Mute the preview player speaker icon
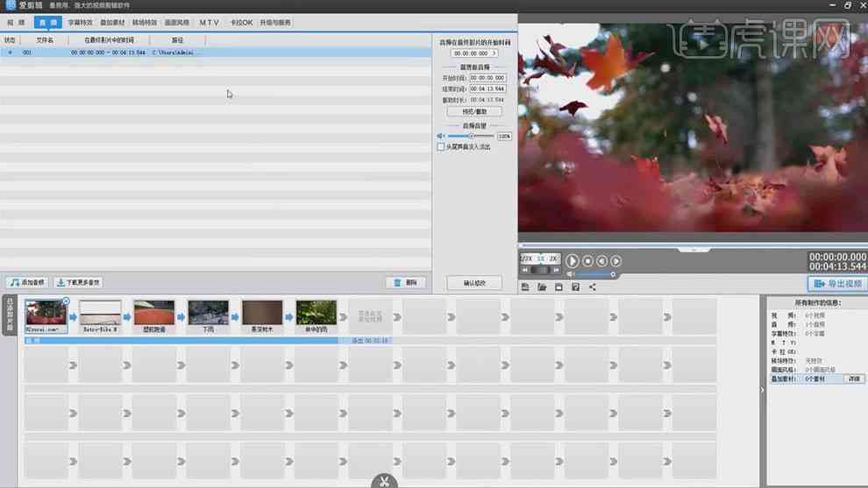The image size is (868, 488). pyautogui.click(x=571, y=274)
